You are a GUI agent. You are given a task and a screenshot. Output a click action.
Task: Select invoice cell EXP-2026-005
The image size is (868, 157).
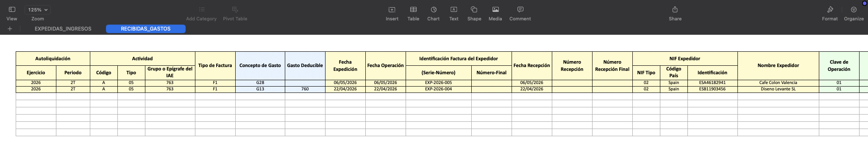click(439, 83)
